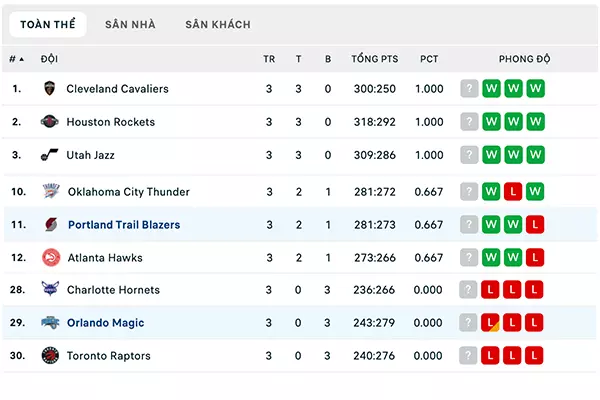This screenshot has width=600, height=400.
Task: Click the Orlando Magic logo
Action: coord(50,323)
